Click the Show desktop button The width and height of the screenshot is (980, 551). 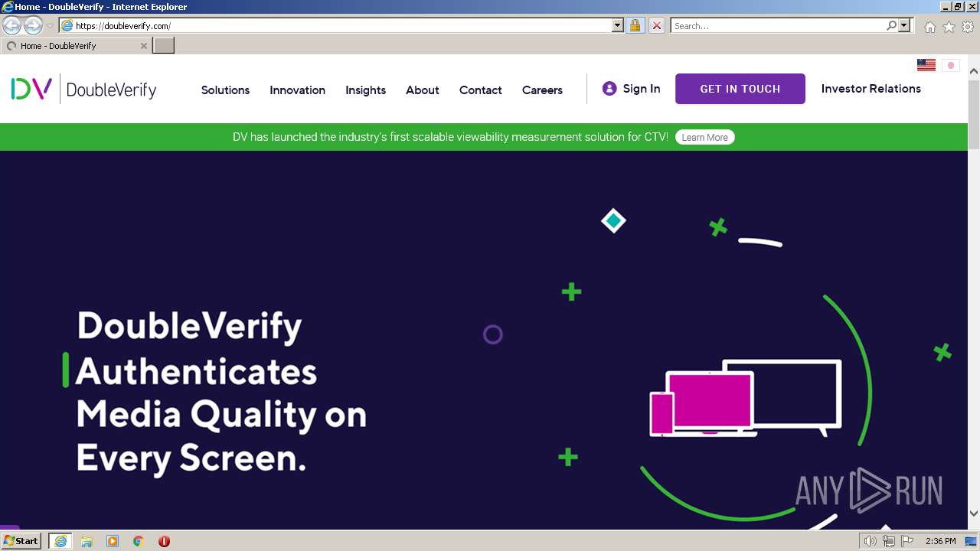[972, 541]
